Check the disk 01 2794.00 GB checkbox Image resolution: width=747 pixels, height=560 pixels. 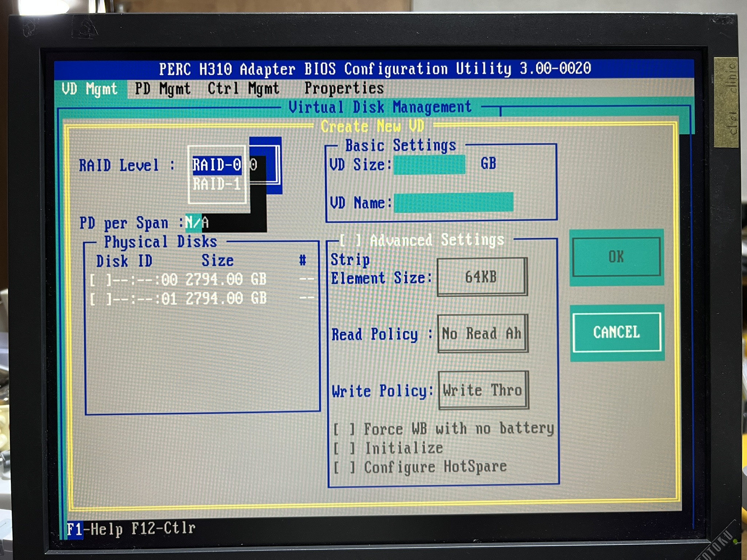tap(100, 299)
